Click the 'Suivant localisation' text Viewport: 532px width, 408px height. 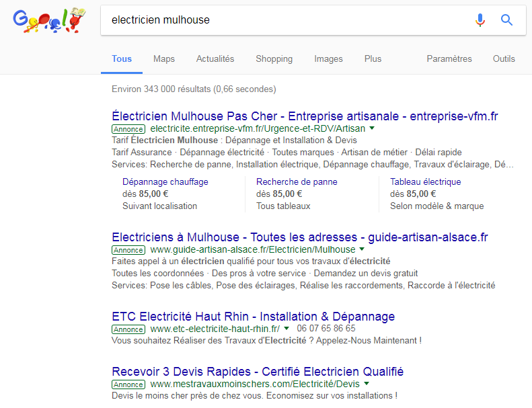pyautogui.click(x=160, y=206)
